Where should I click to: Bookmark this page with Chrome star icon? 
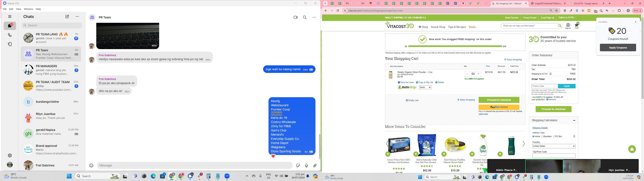(x=556, y=11)
